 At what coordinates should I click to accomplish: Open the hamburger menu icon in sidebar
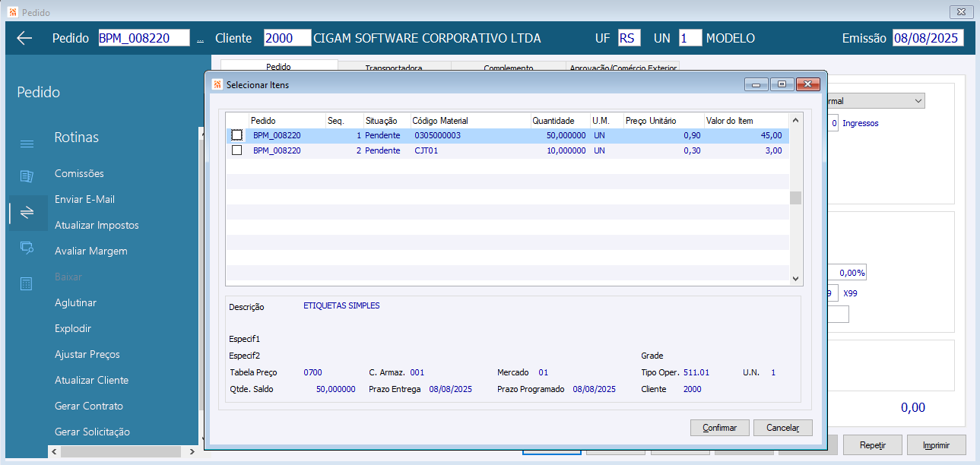pyautogui.click(x=27, y=144)
